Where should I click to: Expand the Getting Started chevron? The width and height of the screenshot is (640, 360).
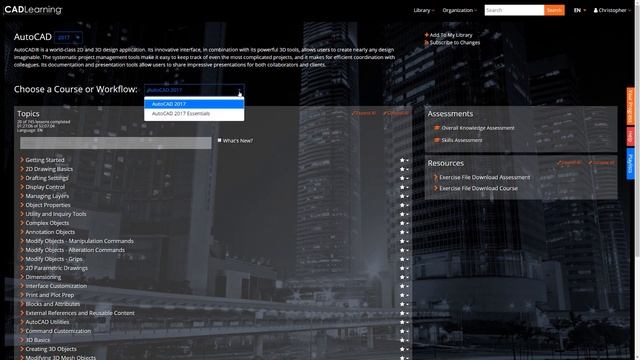(22, 160)
